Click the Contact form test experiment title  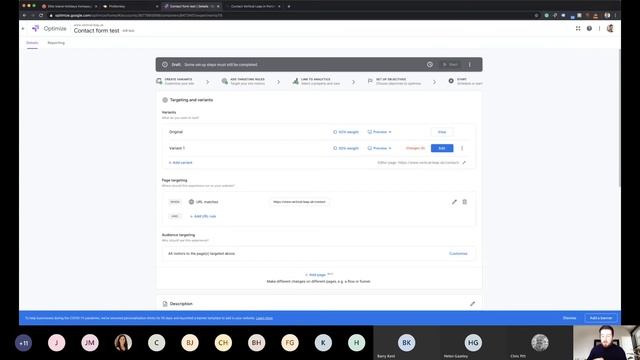click(96, 31)
